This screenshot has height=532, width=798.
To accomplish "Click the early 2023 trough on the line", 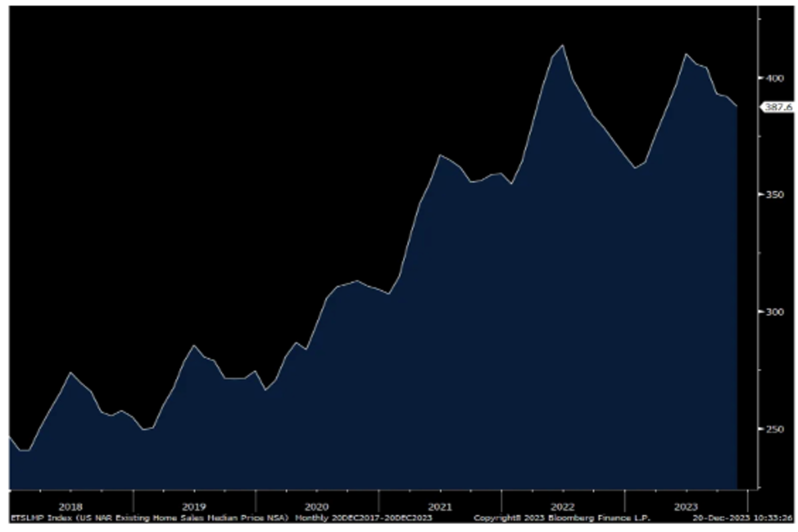I will [x=635, y=168].
